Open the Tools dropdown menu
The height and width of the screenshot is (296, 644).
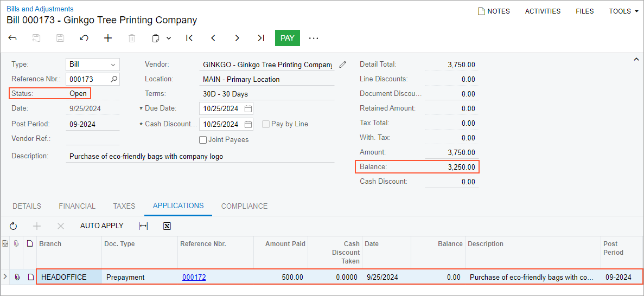tap(623, 11)
